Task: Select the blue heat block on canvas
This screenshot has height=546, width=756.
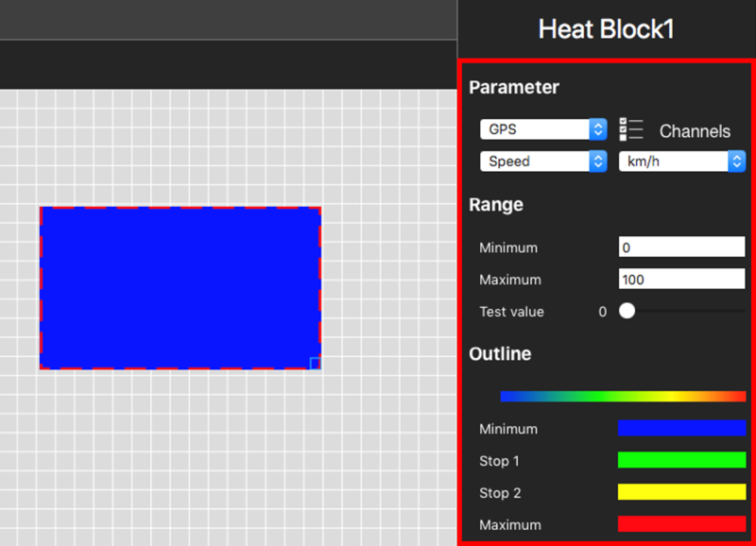Action: click(180, 288)
